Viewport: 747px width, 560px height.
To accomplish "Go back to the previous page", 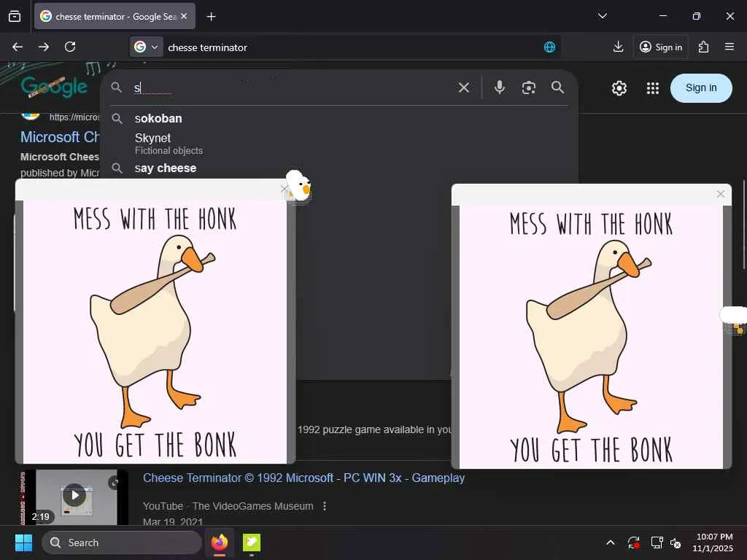I will pos(18,47).
